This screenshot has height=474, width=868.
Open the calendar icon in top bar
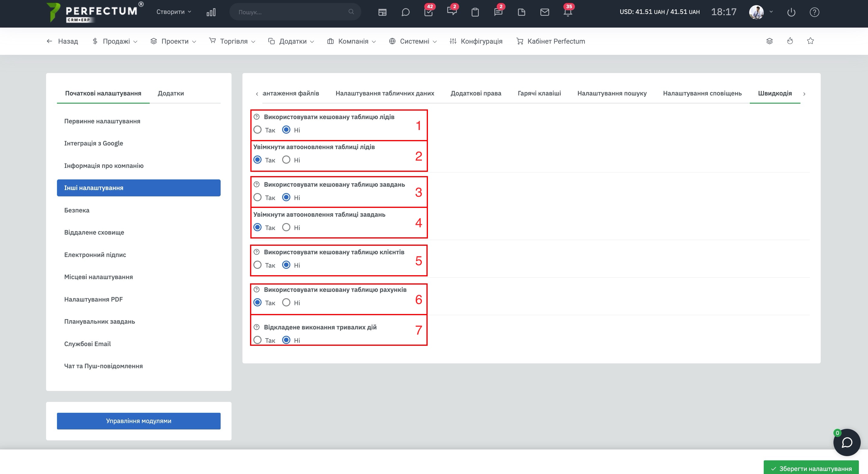coord(382,12)
